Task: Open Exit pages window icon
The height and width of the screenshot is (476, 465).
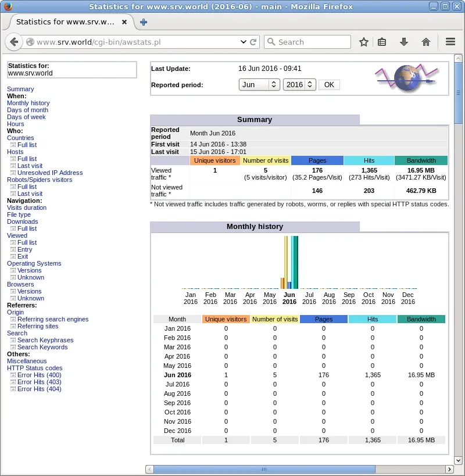Action: click(x=13, y=256)
